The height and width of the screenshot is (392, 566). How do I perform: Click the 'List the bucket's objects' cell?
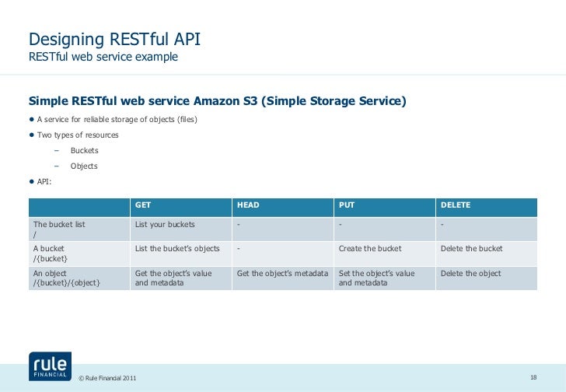click(181, 254)
